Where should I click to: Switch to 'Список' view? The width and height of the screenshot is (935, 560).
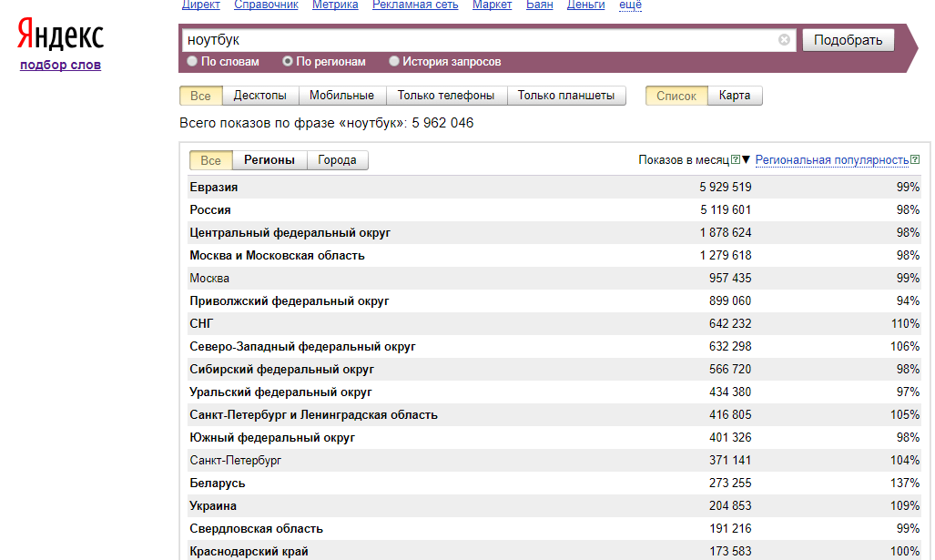[x=676, y=96]
